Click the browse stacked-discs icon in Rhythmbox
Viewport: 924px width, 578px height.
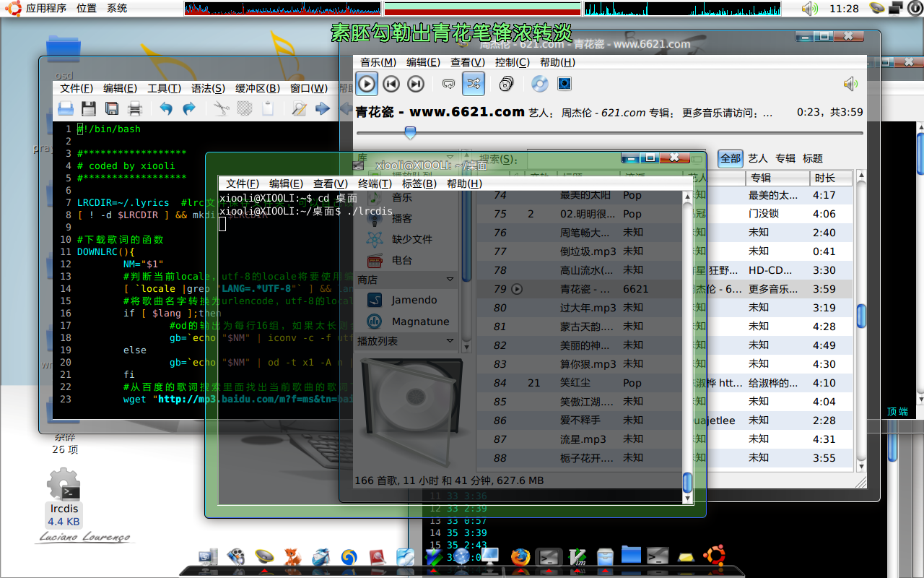click(x=507, y=84)
